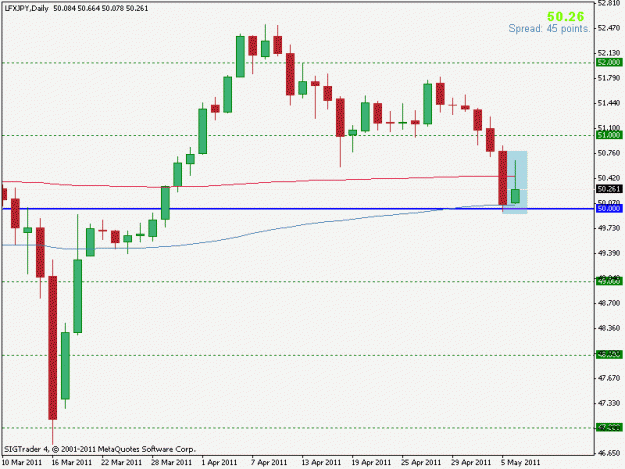
Task: Click the 51.440 price scale value
Action: [x=609, y=103]
